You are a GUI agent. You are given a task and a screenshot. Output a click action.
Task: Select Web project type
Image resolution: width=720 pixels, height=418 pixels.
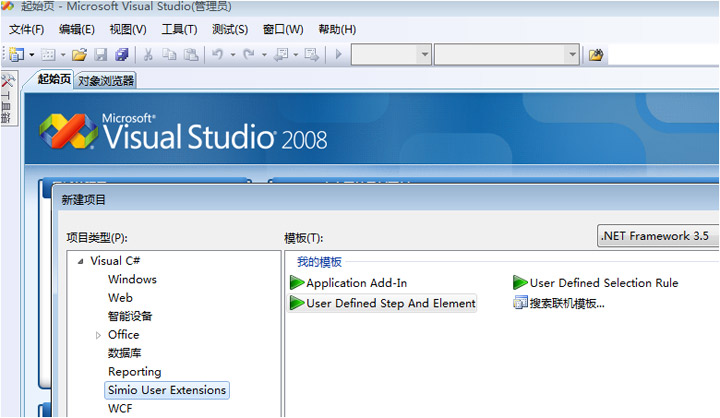click(120, 298)
